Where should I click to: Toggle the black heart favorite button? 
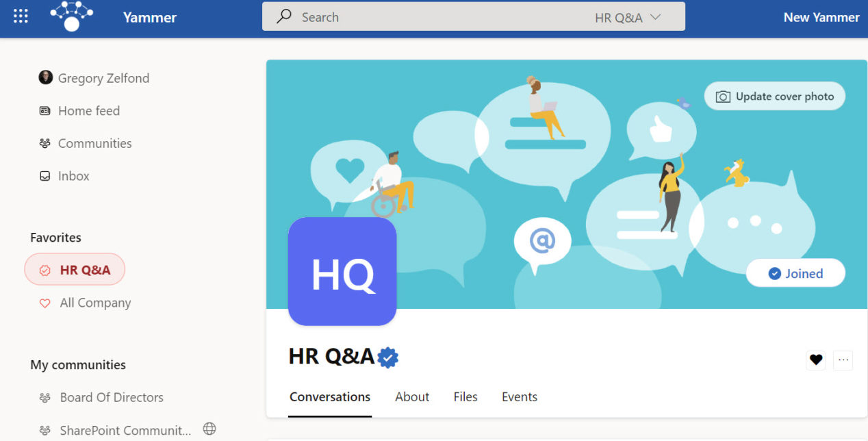[x=815, y=360]
